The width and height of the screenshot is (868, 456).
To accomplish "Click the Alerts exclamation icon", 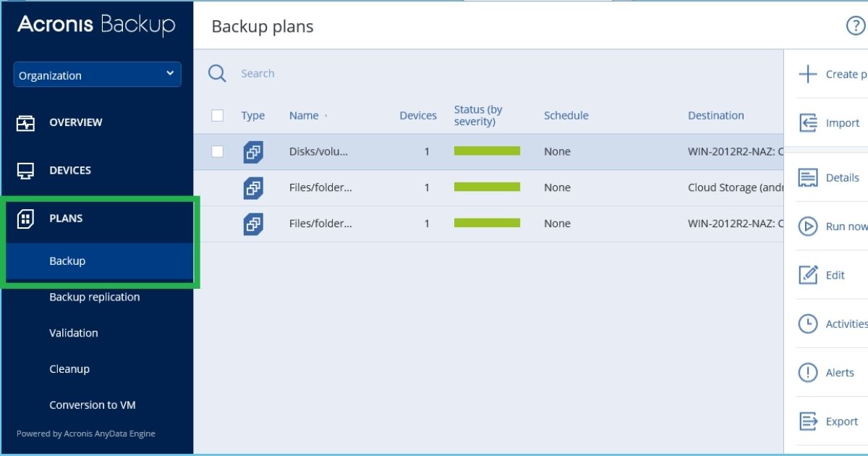I will click(x=807, y=373).
